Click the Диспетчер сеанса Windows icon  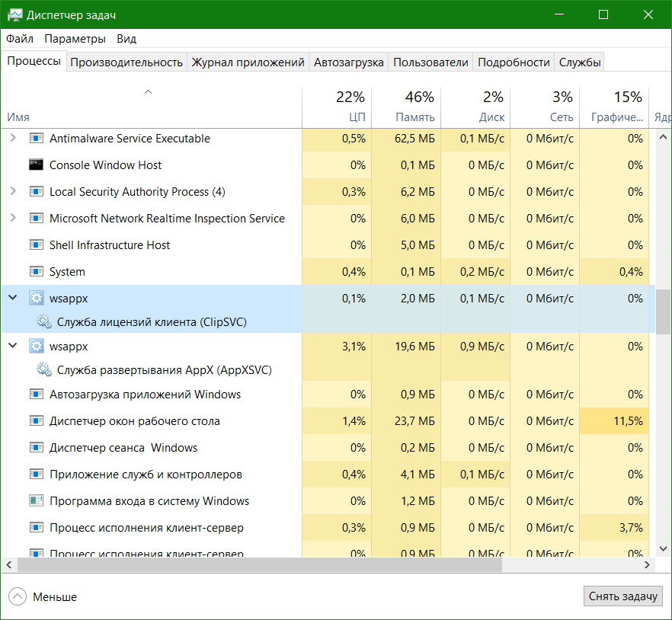point(36,448)
